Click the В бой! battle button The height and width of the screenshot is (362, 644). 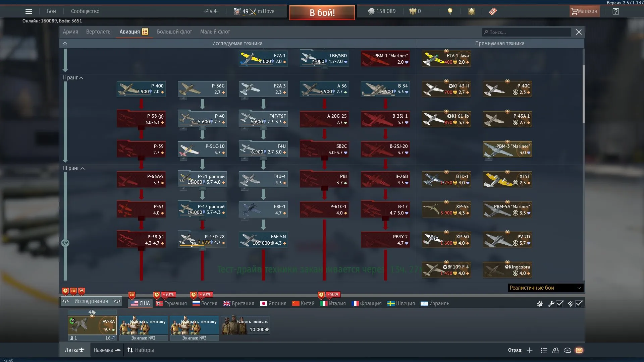pyautogui.click(x=322, y=13)
